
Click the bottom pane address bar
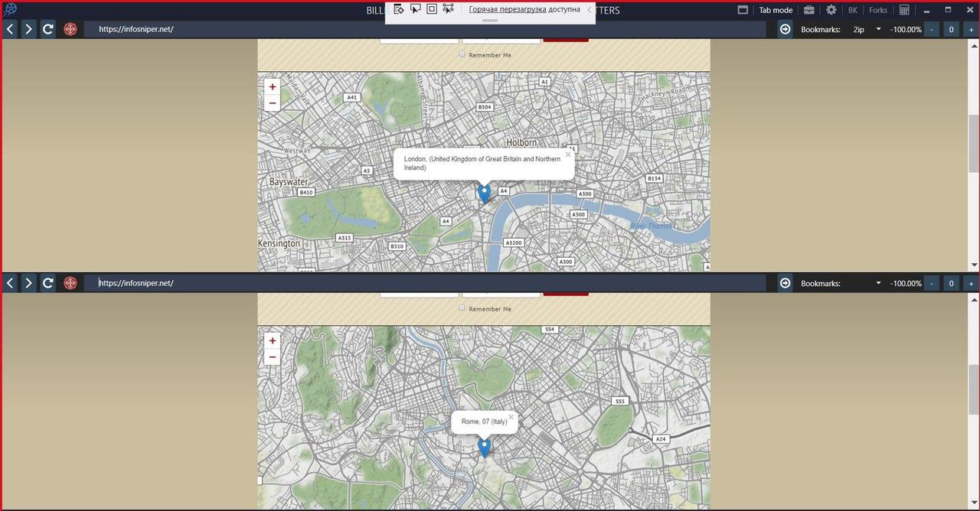425,283
